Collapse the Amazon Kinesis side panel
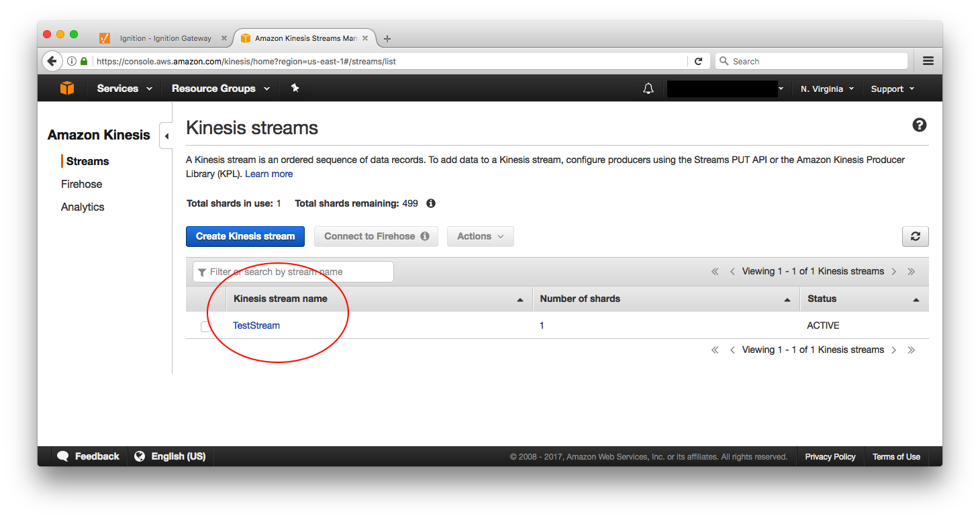 [166, 136]
